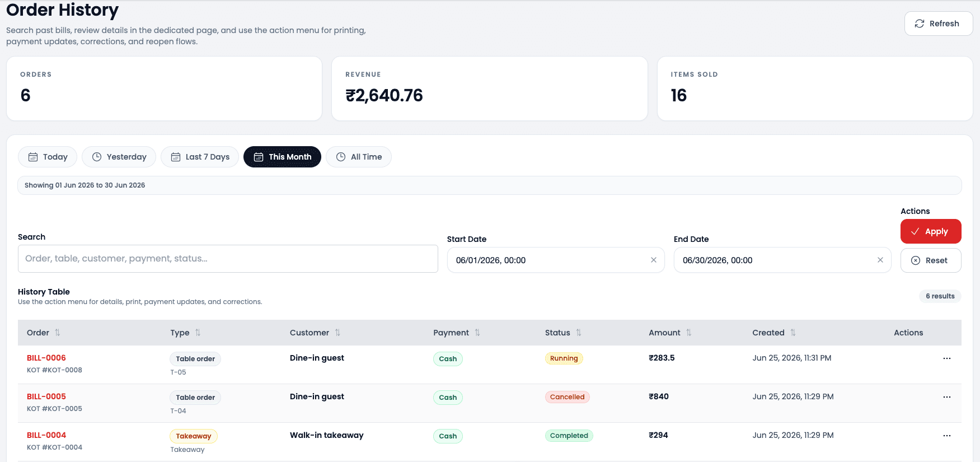Click Table order badge for BILL-0005
Viewport: 980px width, 462px height.
click(x=195, y=398)
